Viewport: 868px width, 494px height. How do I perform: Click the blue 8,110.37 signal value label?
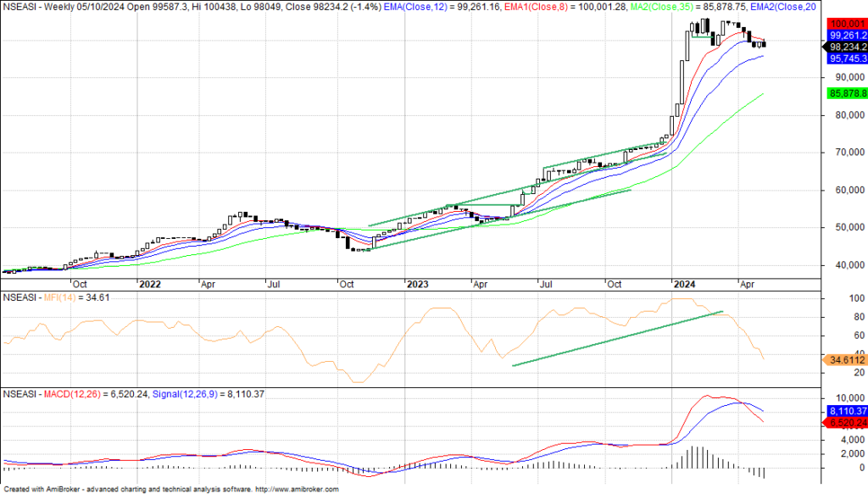(x=844, y=411)
